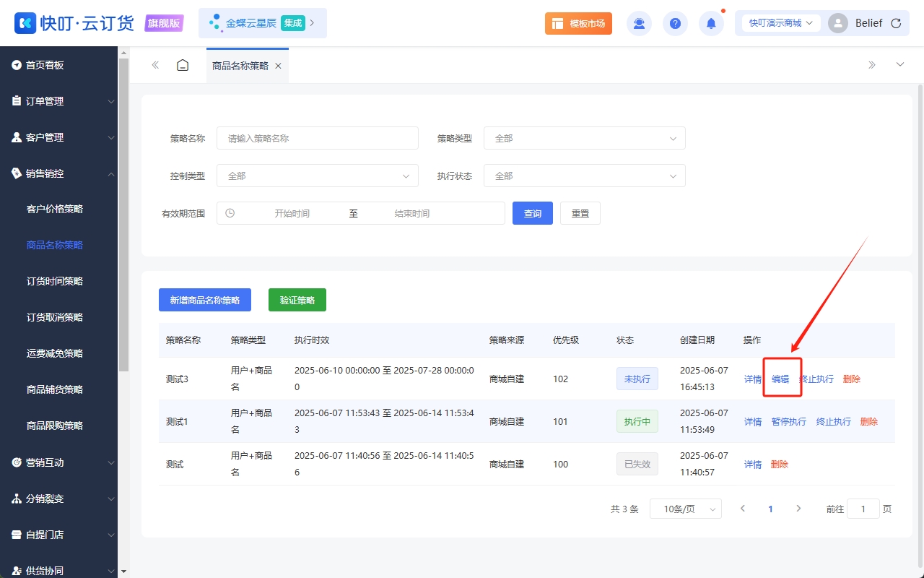Click the 开始时间 date field

click(292, 213)
